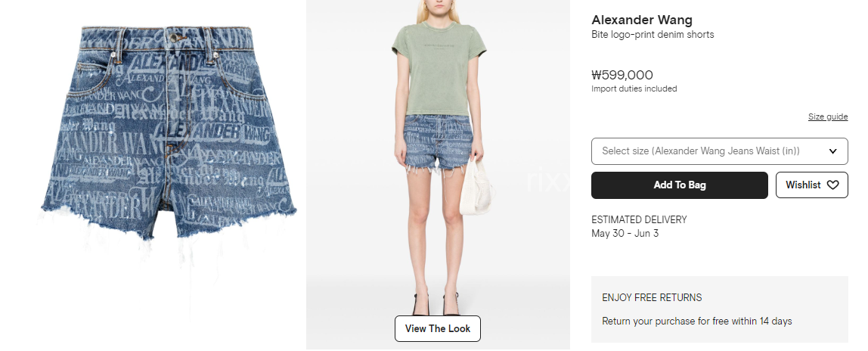
Task: Click the Import duties included note
Action: click(634, 89)
